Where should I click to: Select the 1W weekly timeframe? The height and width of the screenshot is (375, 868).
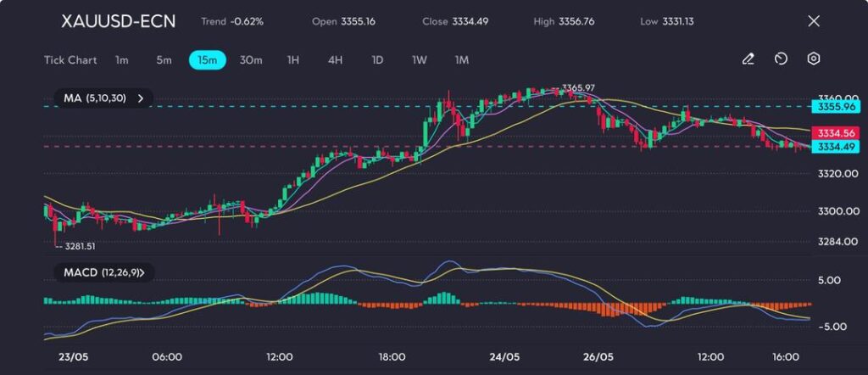click(x=420, y=60)
